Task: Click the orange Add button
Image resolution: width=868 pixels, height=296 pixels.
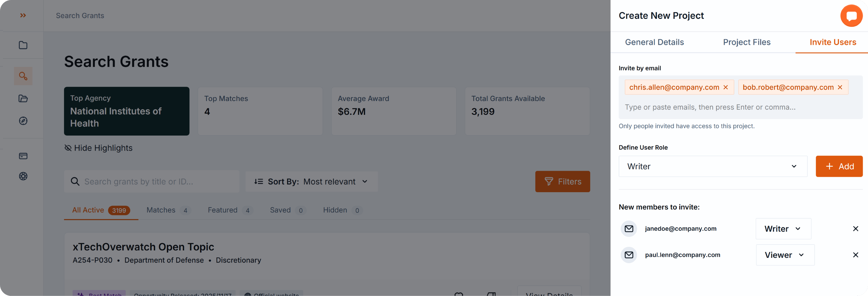Action: [x=839, y=166]
